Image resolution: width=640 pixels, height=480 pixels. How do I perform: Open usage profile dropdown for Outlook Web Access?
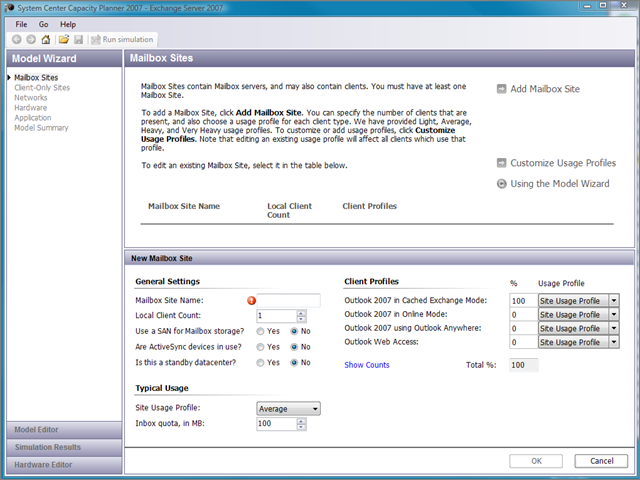614,342
